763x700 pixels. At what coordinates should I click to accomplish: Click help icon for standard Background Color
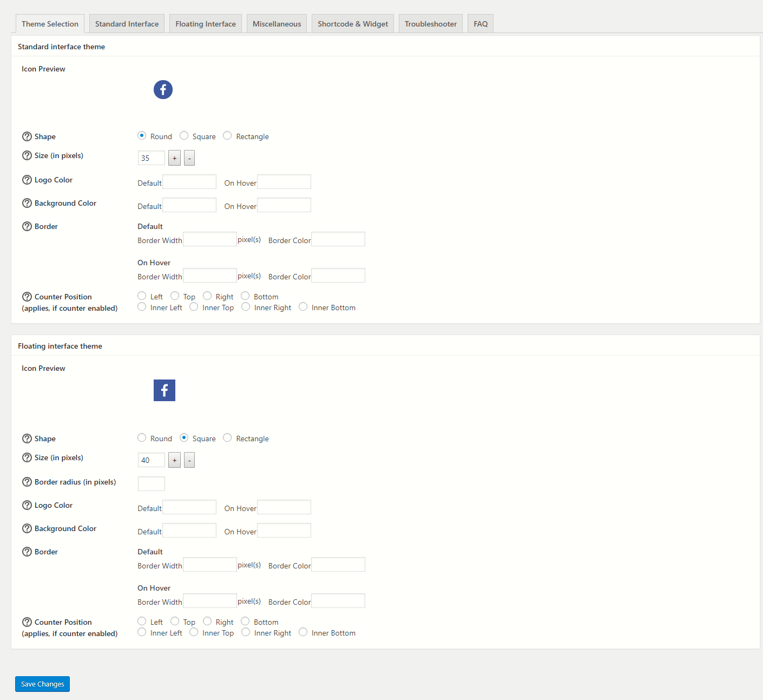coord(27,203)
